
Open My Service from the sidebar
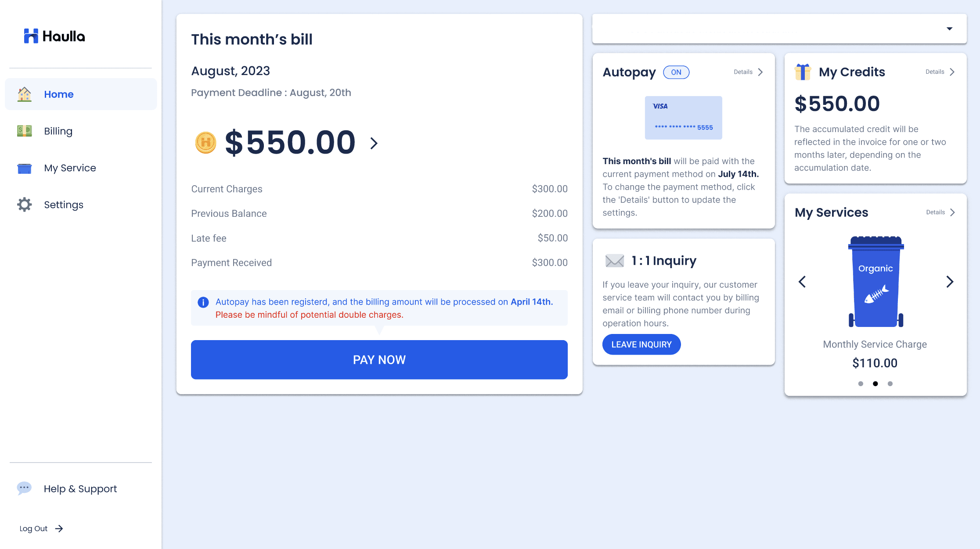point(70,168)
